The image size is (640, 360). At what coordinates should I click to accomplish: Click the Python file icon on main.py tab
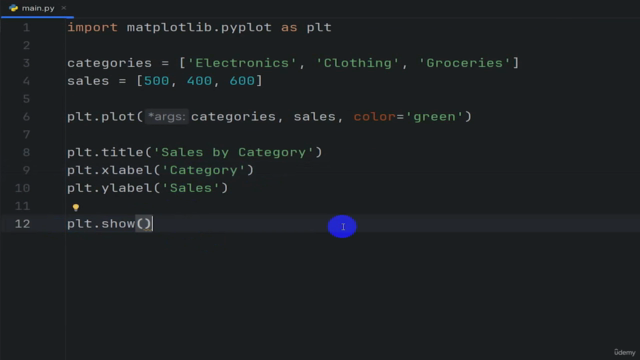click(x=13, y=8)
